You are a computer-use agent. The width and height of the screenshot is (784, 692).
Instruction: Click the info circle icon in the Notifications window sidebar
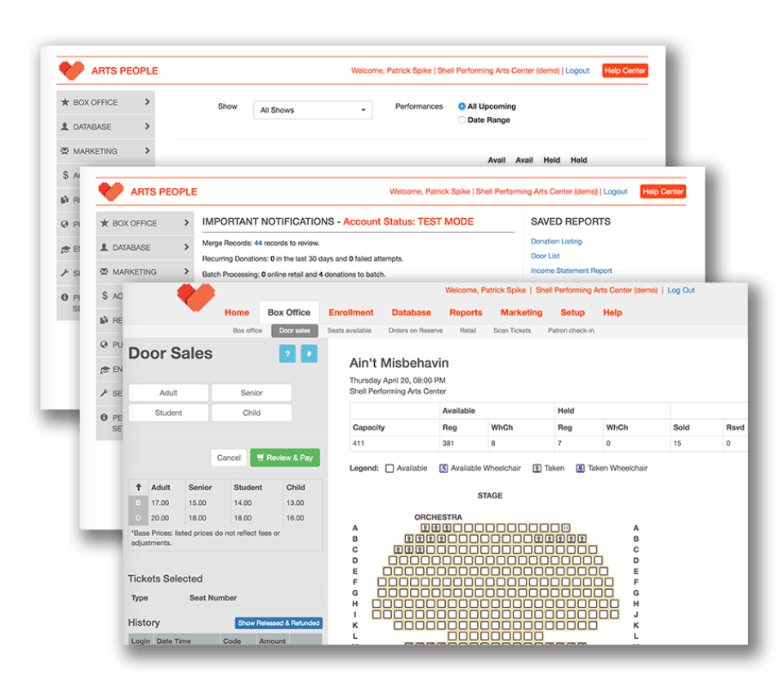[x=104, y=417]
